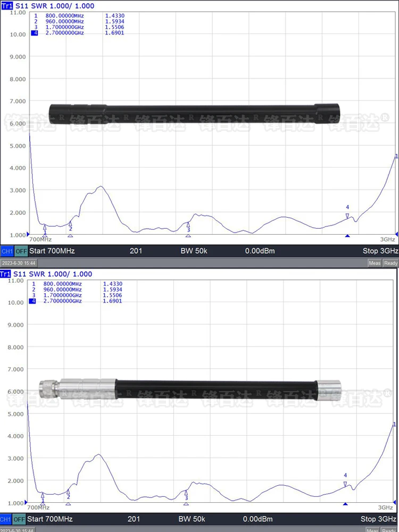Viewport: 399px width, 532px height.
Task: Select the 1.7000000GHz marker row in the black-antenna chart
Action: click(x=79, y=27)
